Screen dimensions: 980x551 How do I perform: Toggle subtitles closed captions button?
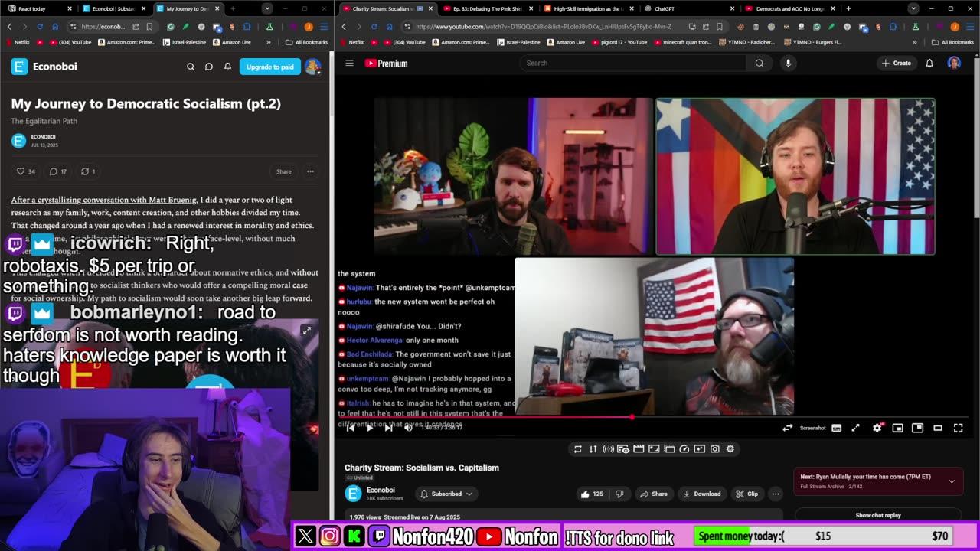pyautogui.click(x=836, y=428)
